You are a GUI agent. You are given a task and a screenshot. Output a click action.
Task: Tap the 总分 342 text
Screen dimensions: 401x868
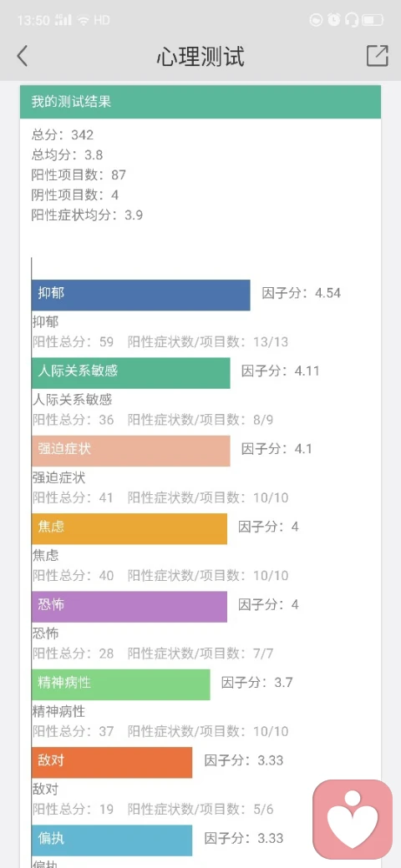tap(63, 134)
